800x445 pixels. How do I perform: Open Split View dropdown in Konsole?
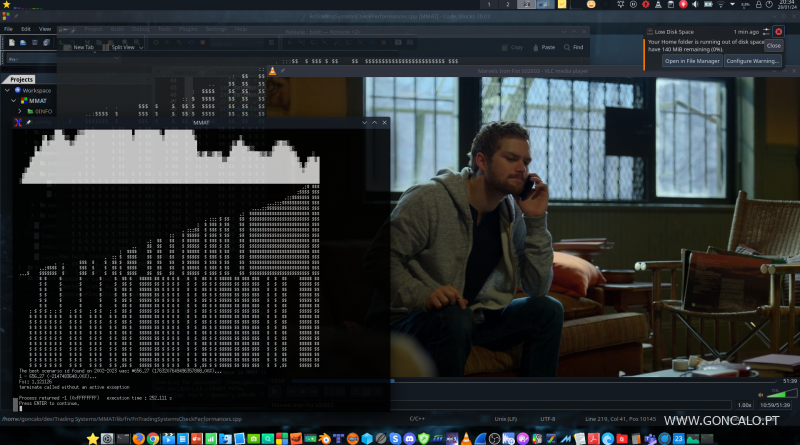[123, 47]
